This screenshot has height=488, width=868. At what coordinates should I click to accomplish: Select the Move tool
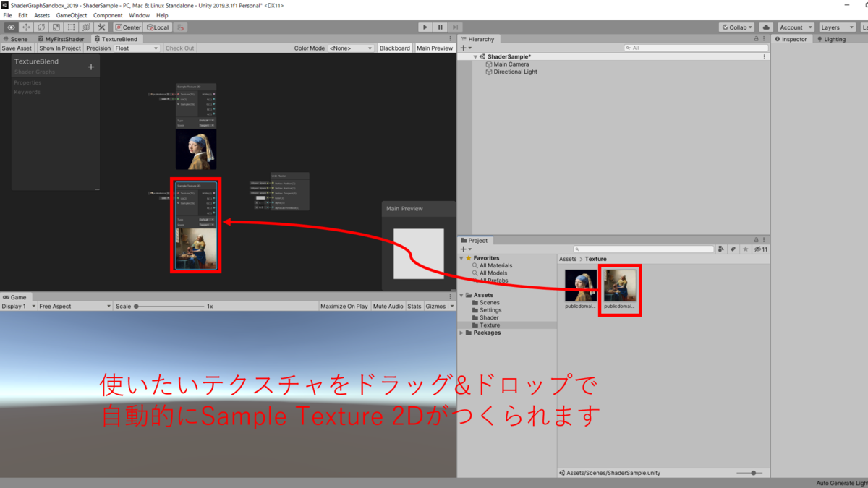coord(26,27)
